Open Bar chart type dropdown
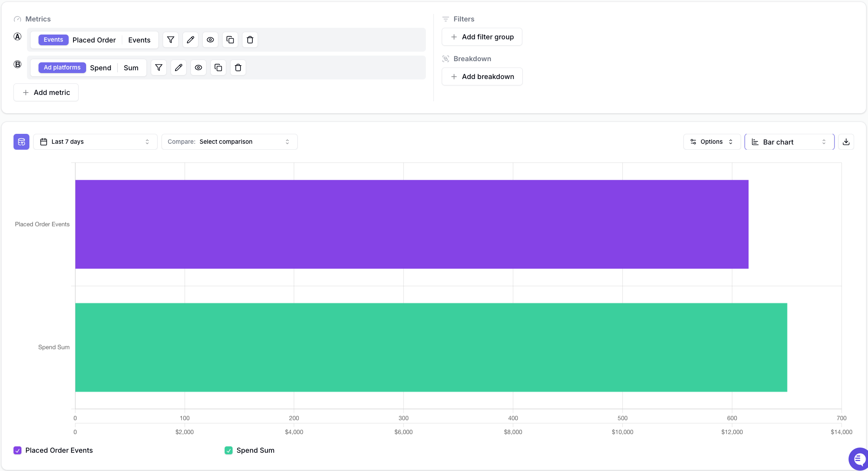The height and width of the screenshot is (471, 868). (789, 142)
